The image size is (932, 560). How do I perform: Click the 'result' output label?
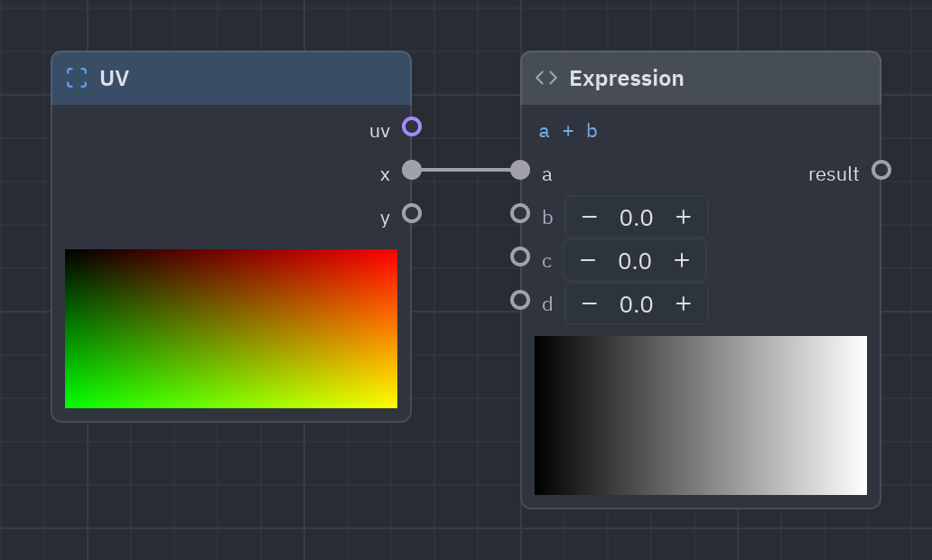834,174
